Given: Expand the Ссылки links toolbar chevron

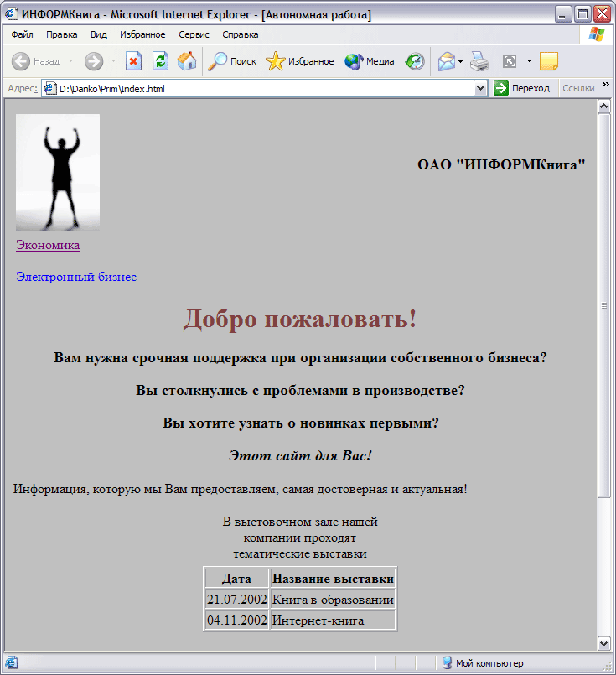Looking at the screenshot, I should [x=606, y=85].
